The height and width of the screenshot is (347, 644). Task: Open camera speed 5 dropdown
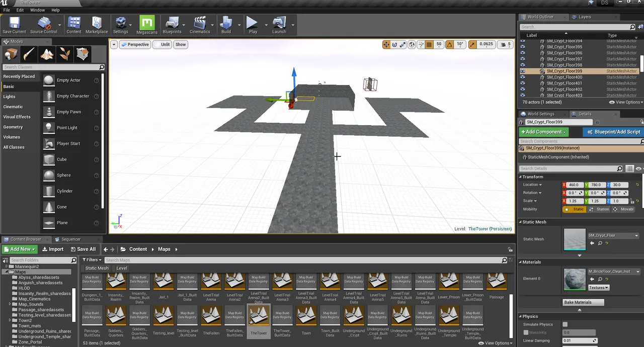tap(505, 44)
